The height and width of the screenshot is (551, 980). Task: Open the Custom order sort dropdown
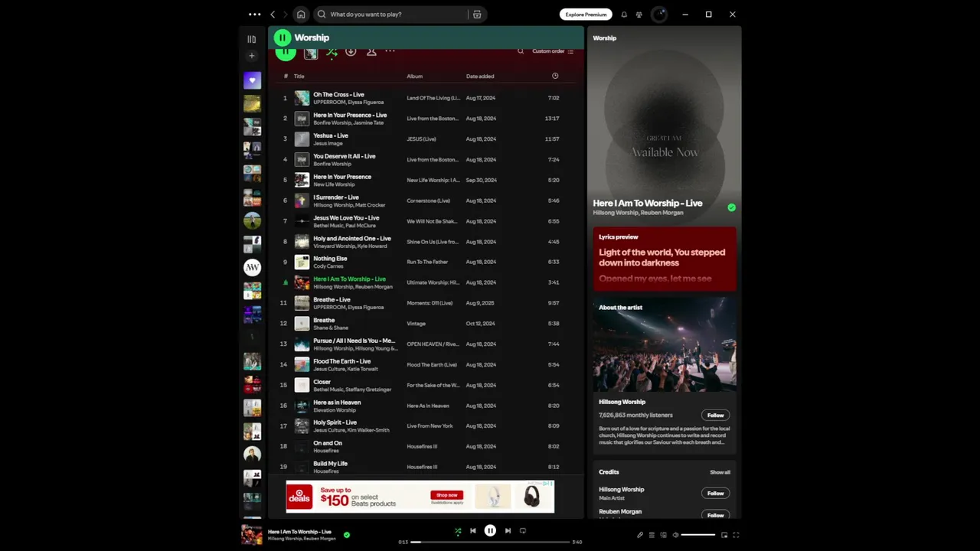(x=553, y=51)
